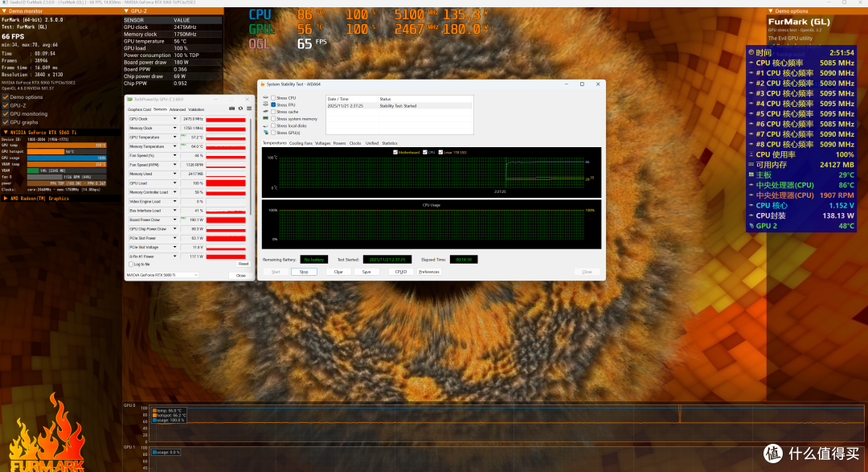The width and height of the screenshot is (868, 472).
Task: Enable the Stress cache checkbox
Action: tap(273, 111)
